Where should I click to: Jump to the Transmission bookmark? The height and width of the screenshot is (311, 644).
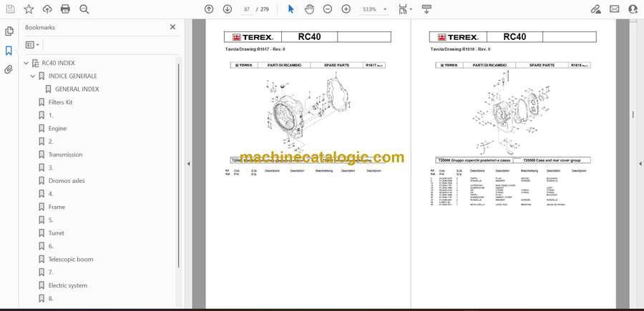coord(65,154)
